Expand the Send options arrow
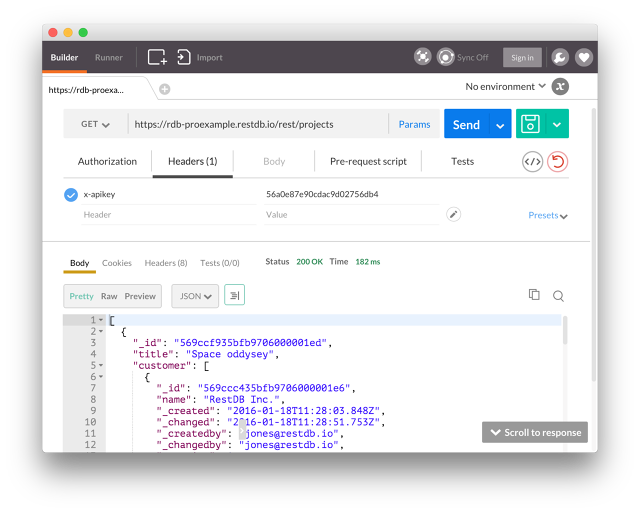 pyautogui.click(x=500, y=125)
